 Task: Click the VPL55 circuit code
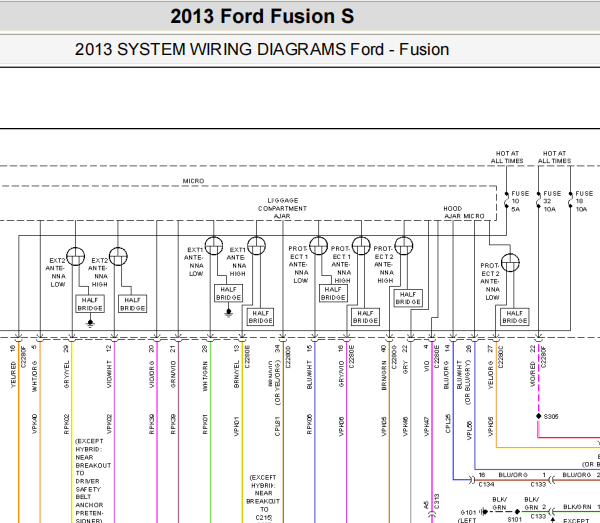[x=469, y=430]
